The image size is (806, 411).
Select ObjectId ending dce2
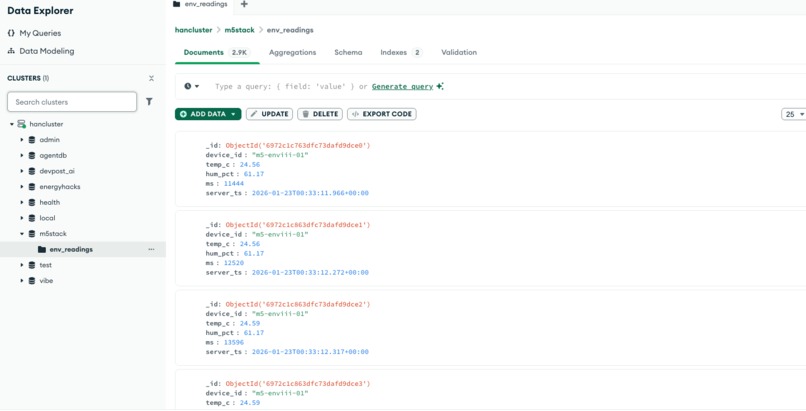[298, 304]
